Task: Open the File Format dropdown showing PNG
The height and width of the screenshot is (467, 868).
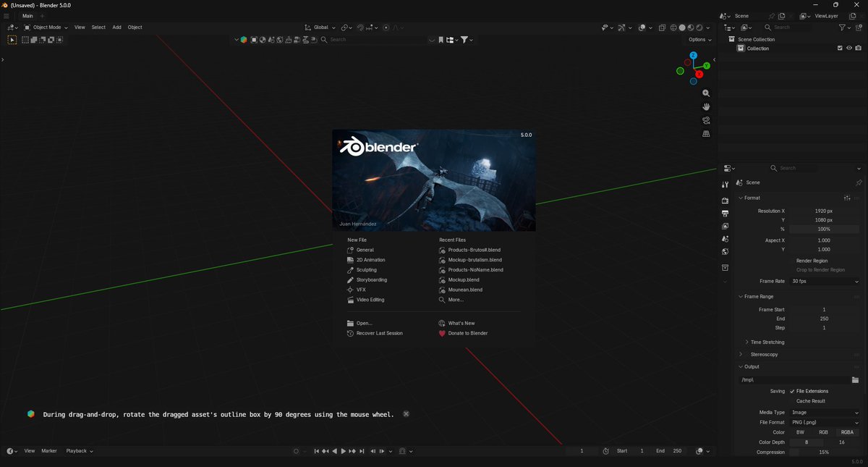Action: 825,422
